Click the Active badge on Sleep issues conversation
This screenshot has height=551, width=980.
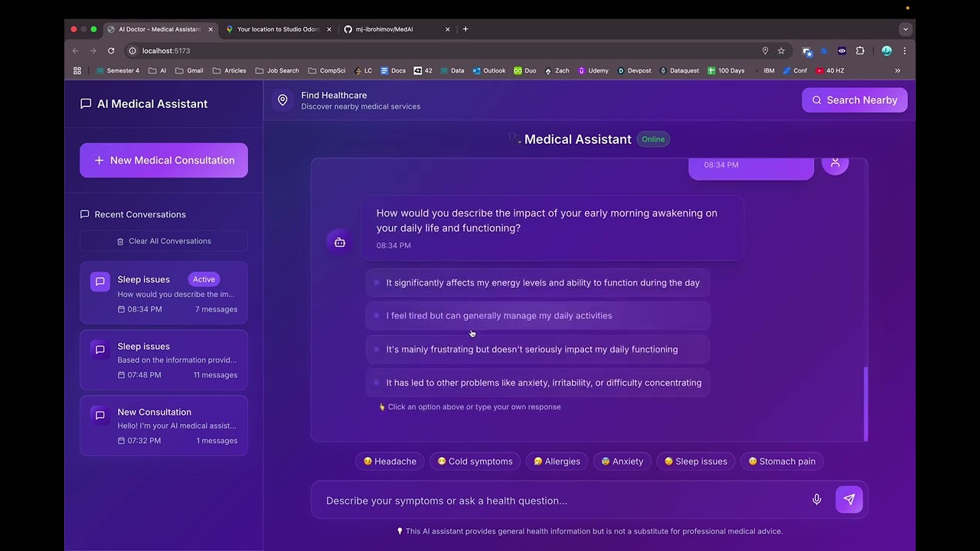click(204, 279)
